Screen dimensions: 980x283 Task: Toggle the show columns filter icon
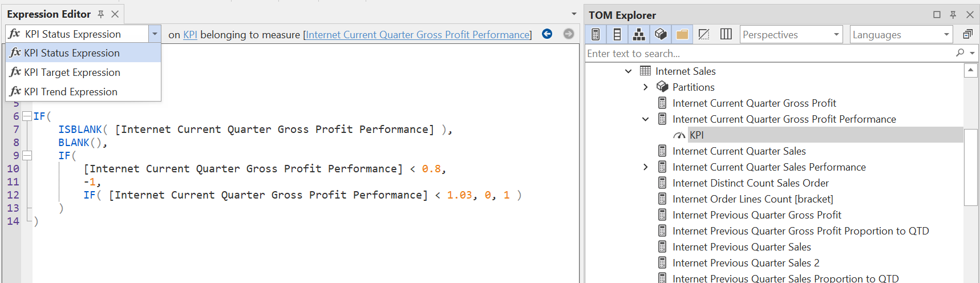[617, 35]
